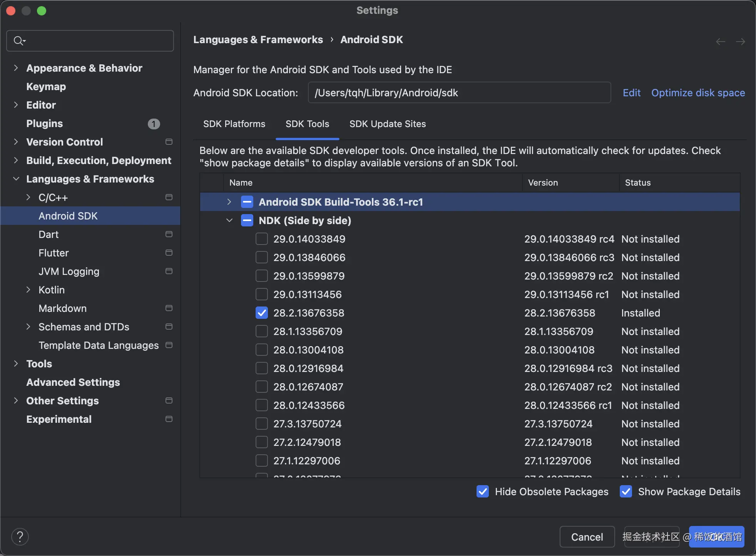This screenshot has width=756, height=556.
Task: Collapse the NDK (Side by side) group
Action: point(229,220)
